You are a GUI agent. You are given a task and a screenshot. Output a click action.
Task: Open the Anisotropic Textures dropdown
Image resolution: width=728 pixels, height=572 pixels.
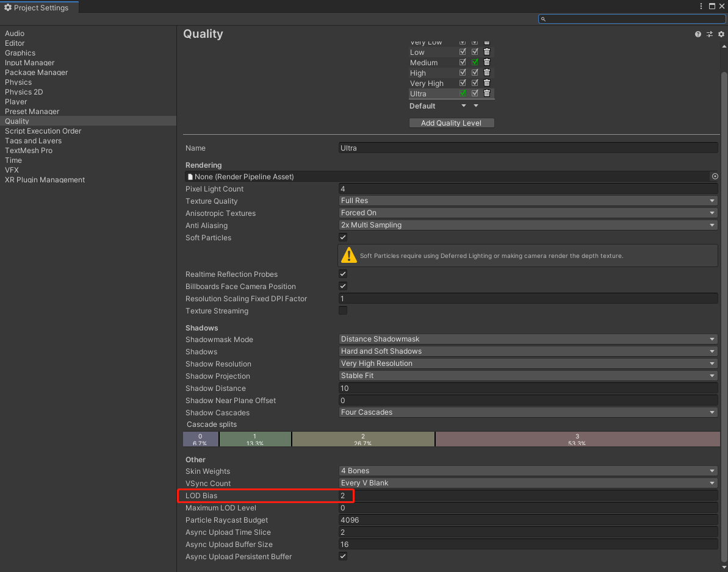tap(528, 213)
